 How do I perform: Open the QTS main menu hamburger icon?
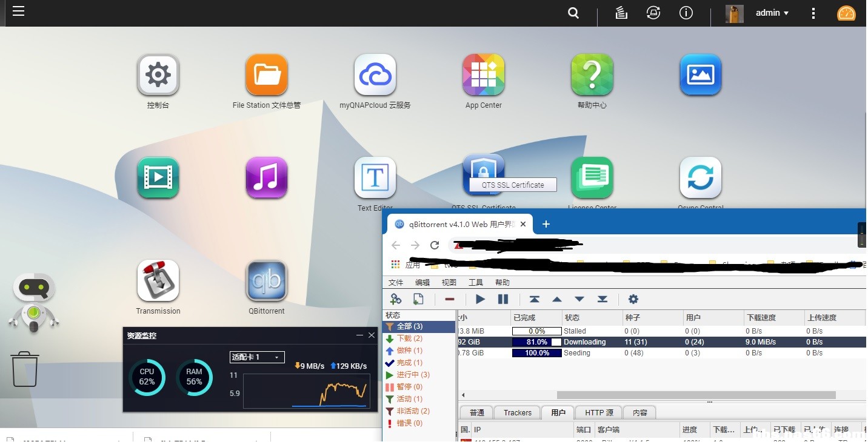tap(18, 11)
